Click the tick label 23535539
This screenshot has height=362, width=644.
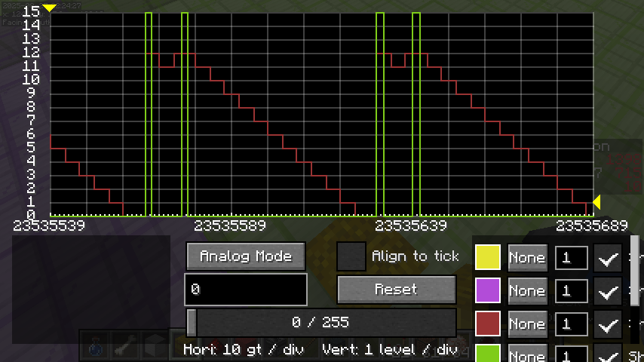tap(49, 225)
